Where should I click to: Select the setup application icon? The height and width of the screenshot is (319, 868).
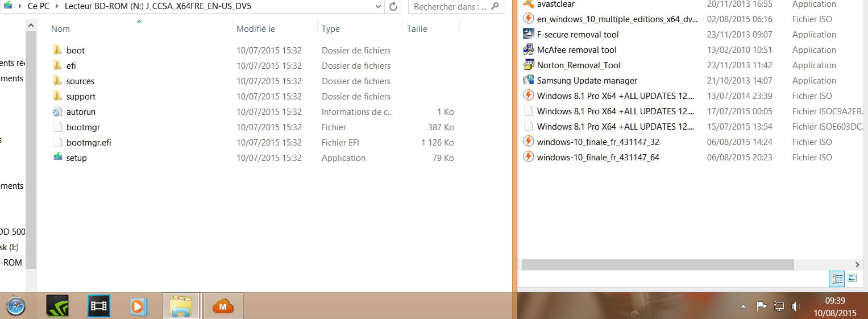[57, 158]
